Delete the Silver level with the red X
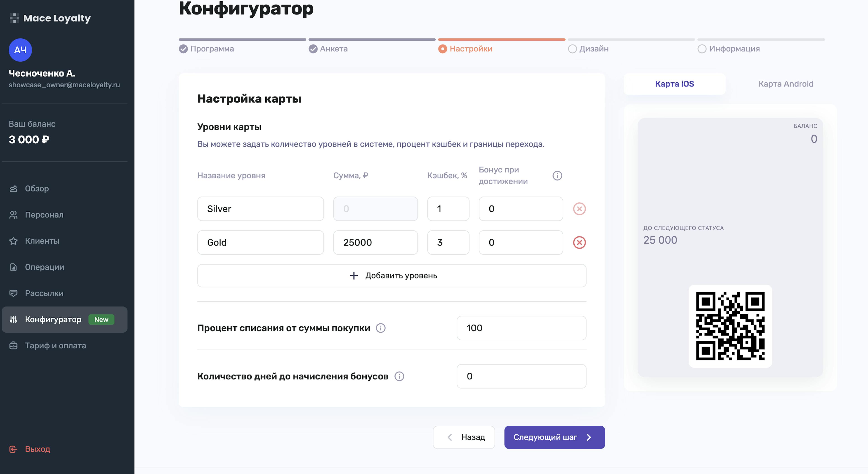Viewport: 868px width, 474px height. 579,209
